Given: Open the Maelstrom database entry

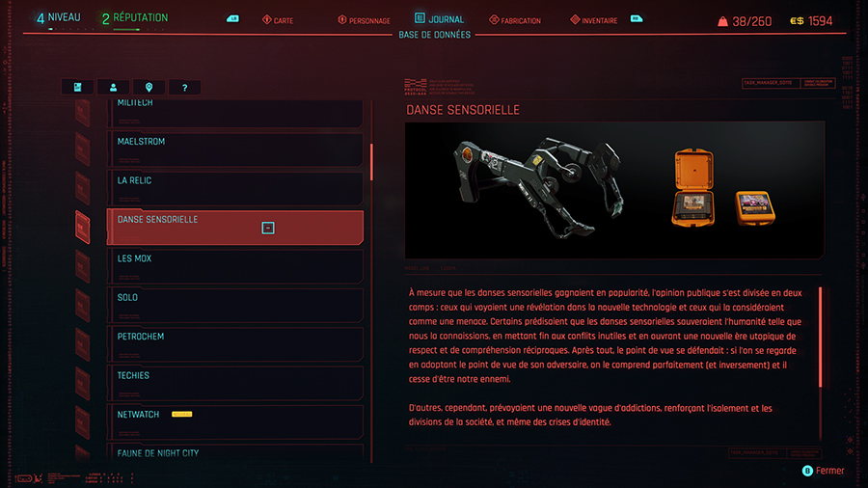Looking at the screenshot, I should 235,149.
